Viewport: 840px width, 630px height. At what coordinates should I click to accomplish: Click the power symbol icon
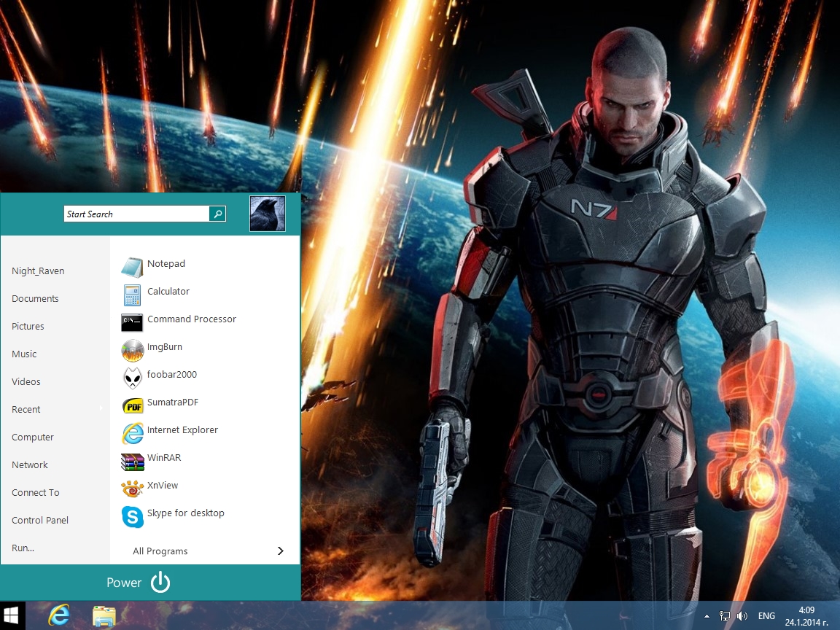coord(160,583)
